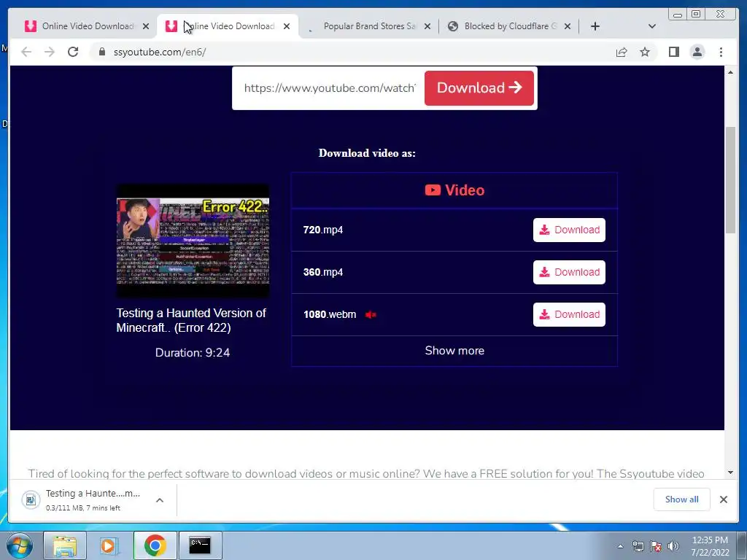Screen dimensions: 747x560
Task: Click the muted audio icon beside 1080.webm
Action: coord(371,315)
